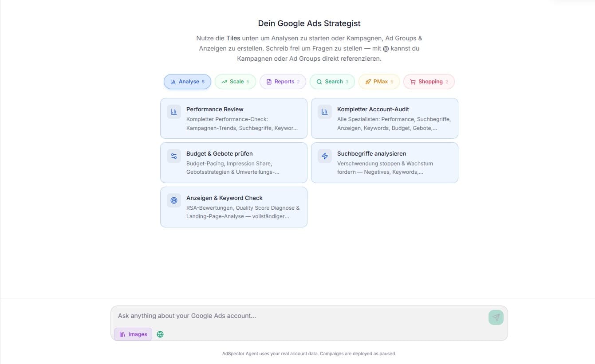Switch to the Scale category tab
Image resolution: width=595 pixels, height=364 pixels.
tap(235, 82)
